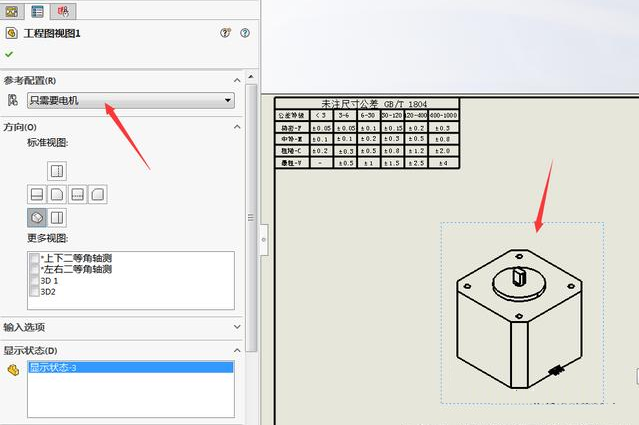Click the 更多视图 label
Viewport: 639px width, 425px height.
point(48,238)
